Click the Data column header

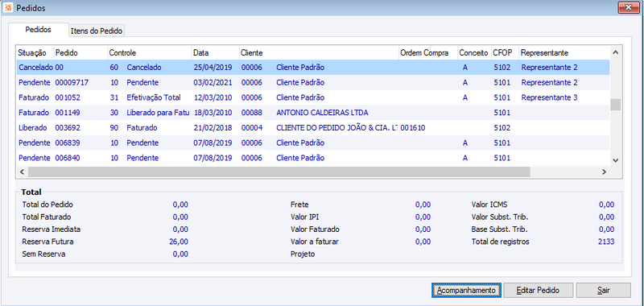click(x=216, y=52)
